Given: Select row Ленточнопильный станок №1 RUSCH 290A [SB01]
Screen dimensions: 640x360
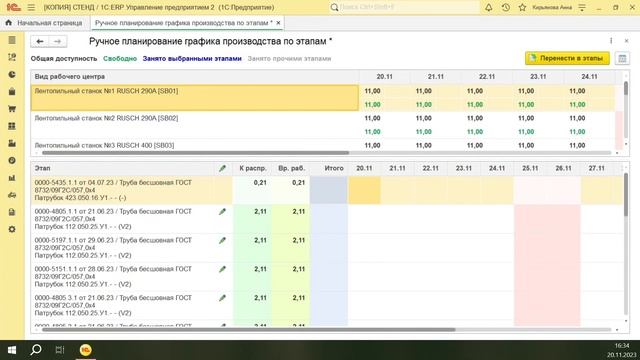Looking at the screenshot, I should [x=195, y=98].
